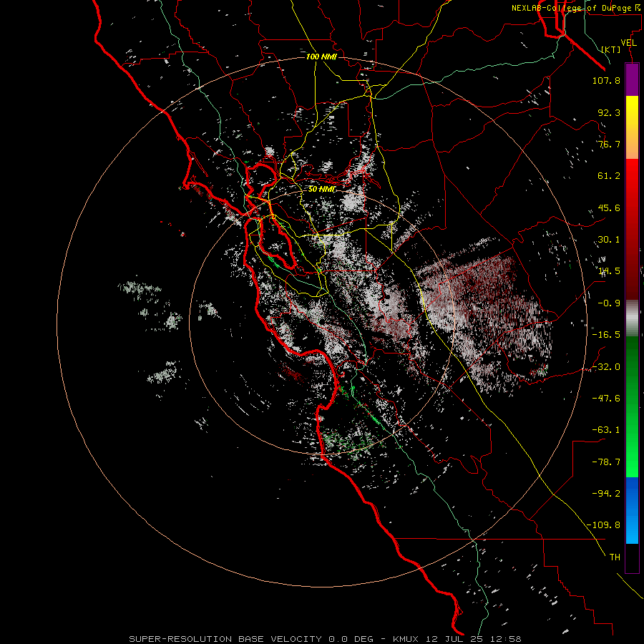Click the -47.6 legend value

pyautogui.click(x=606, y=399)
